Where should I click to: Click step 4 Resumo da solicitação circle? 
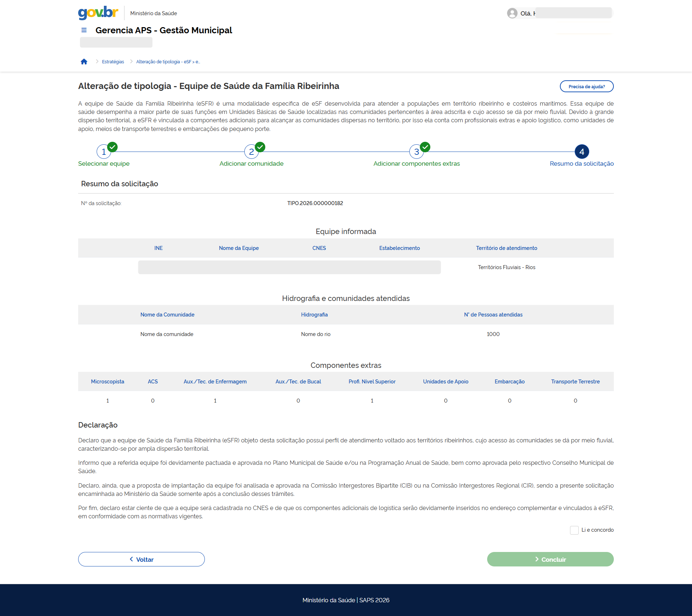tap(582, 152)
